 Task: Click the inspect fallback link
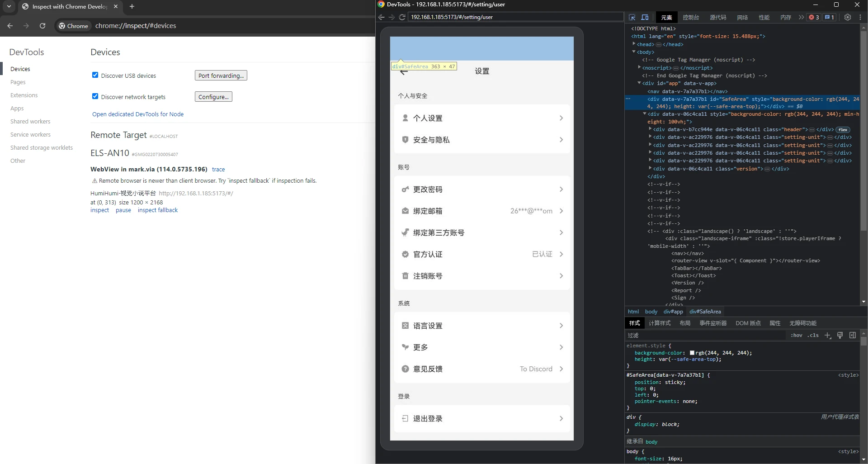tap(157, 210)
